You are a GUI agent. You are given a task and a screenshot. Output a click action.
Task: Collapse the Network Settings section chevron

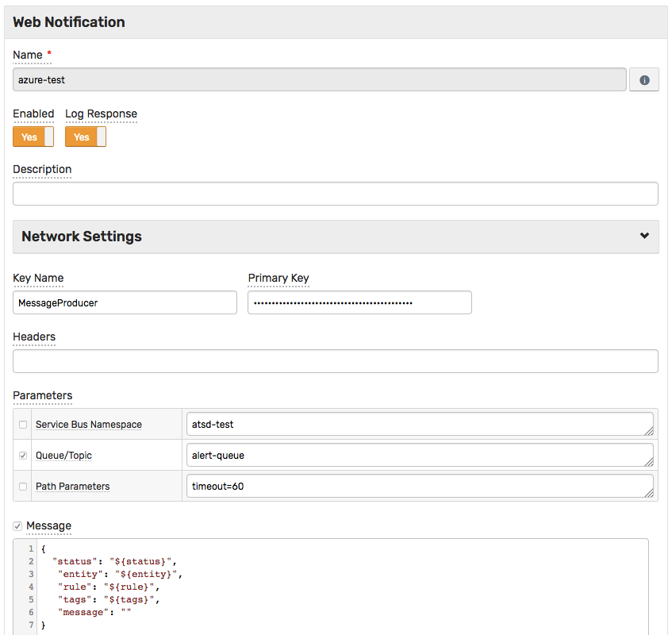click(x=644, y=236)
